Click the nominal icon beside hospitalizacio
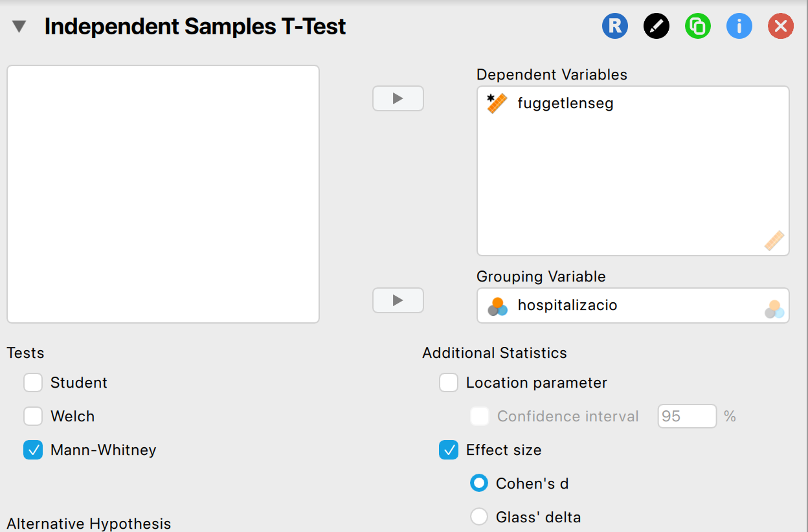Image resolution: width=808 pixels, height=532 pixels. click(497, 306)
